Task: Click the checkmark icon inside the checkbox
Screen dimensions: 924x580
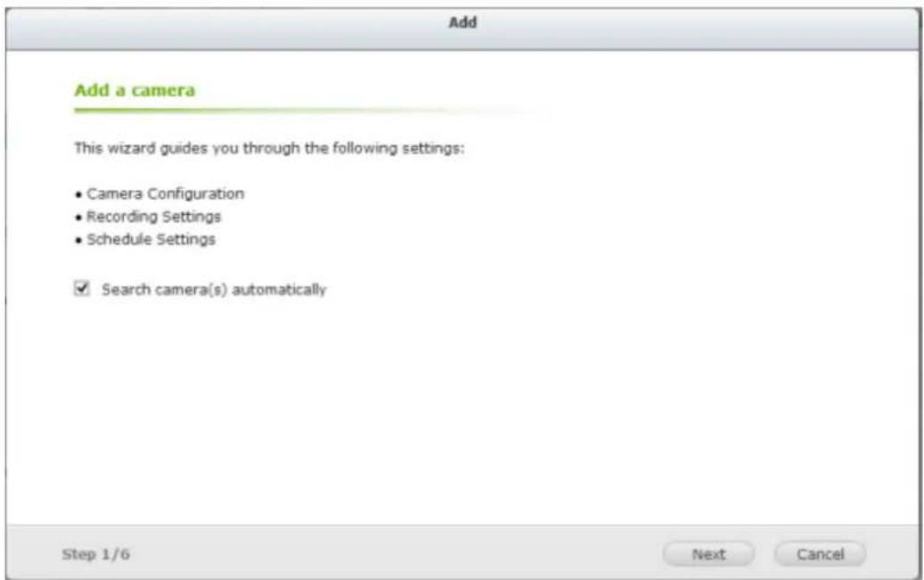Action: (x=83, y=288)
